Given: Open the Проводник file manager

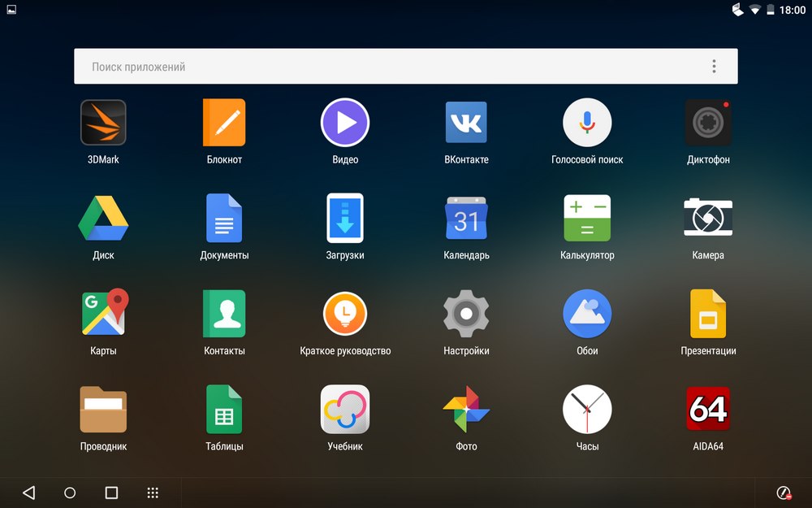Looking at the screenshot, I should coord(103,410).
